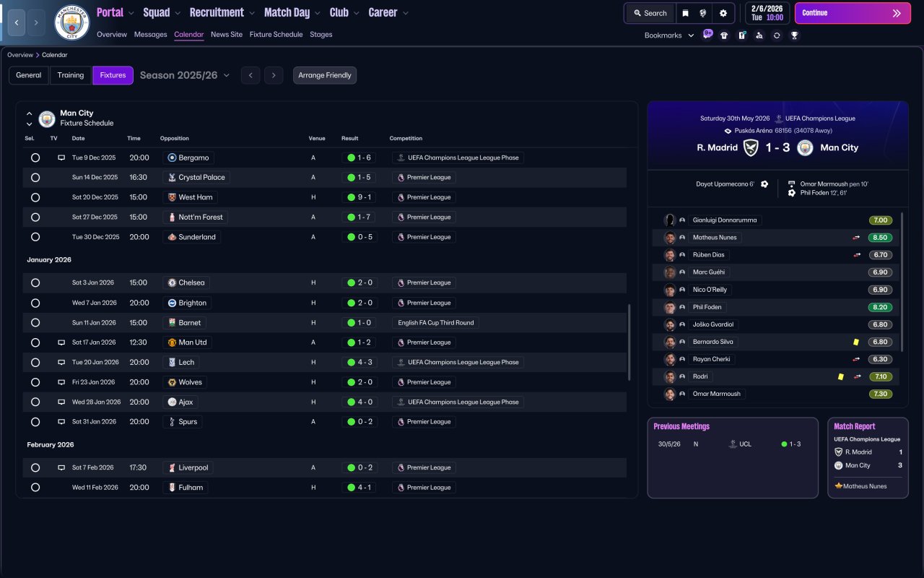Click the Arrange Friendly button
The width and height of the screenshot is (924, 578).
325,75
